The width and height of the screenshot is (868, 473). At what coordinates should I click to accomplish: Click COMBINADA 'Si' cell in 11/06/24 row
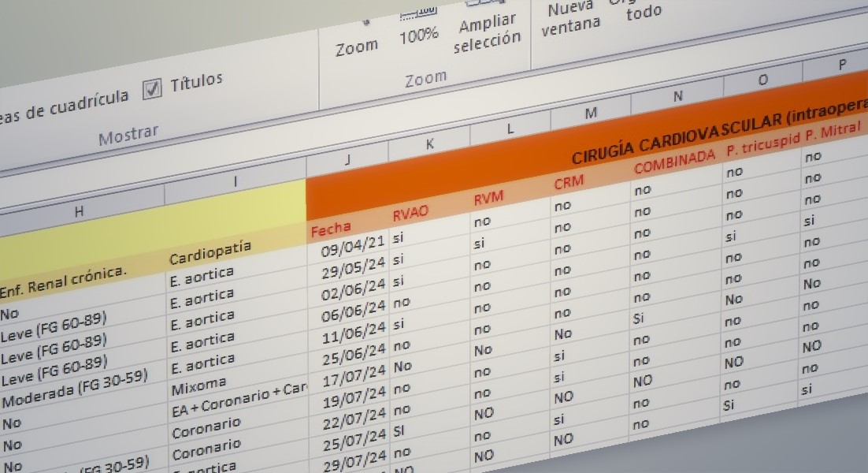638,318
